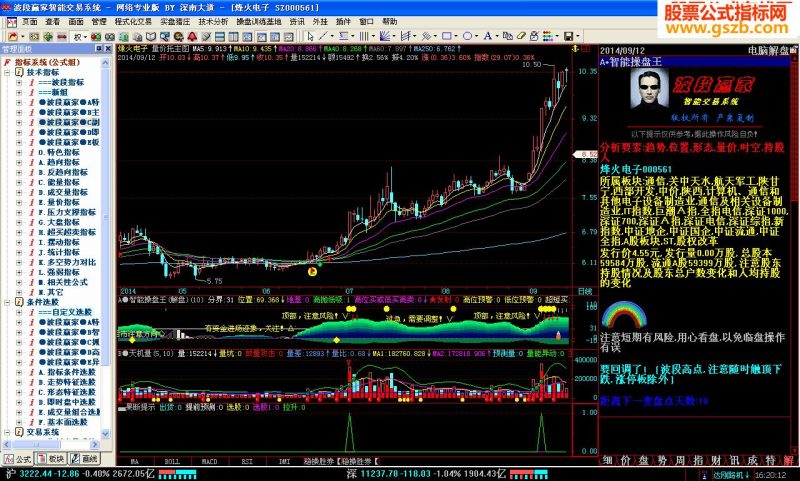This screenshot has width=800, height=481.
Task: Click the horizontal scrollbar of the tree panel
Action: tap(51, 445)
